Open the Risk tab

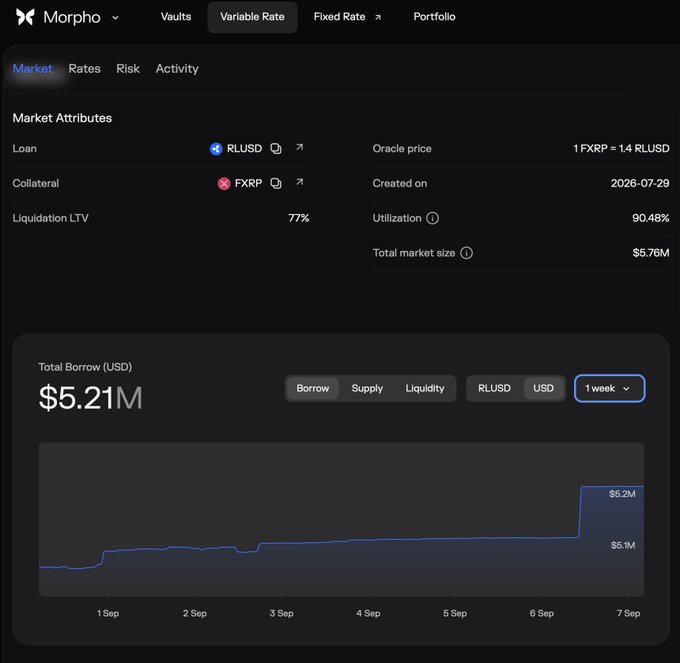click(x=128, y=69)
